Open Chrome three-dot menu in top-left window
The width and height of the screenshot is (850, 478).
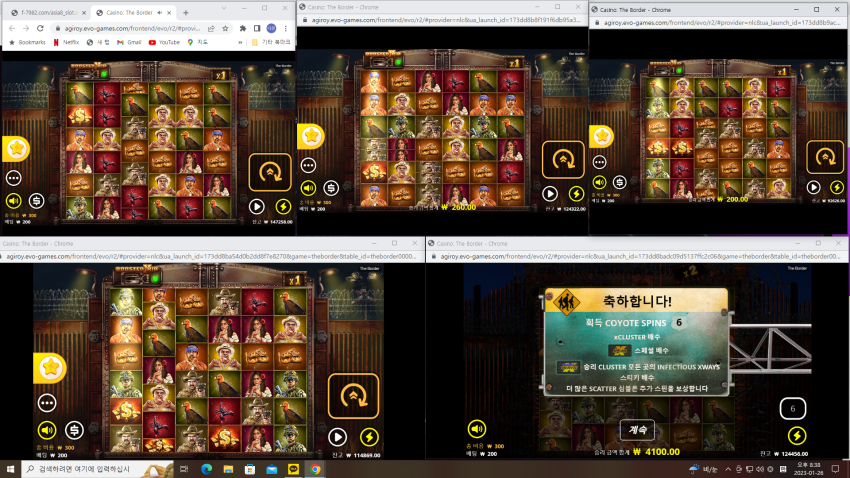[x=286, y=28]
